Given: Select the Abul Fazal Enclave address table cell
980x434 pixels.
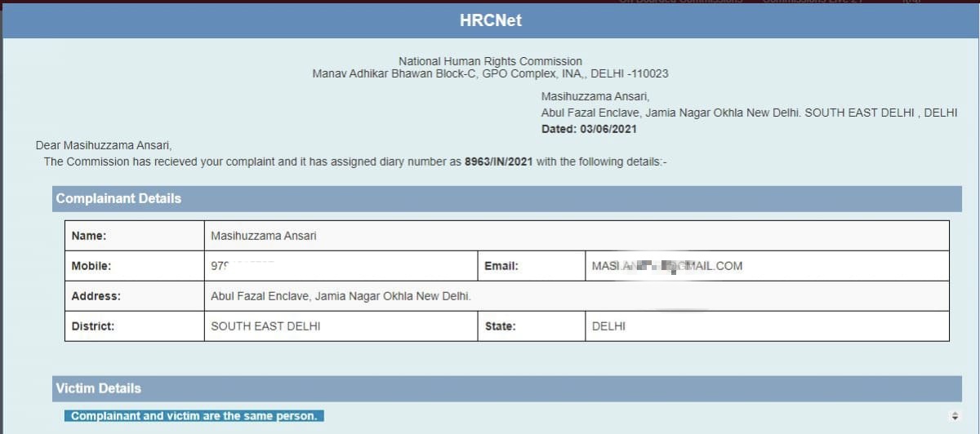Looking at the screenshot, I should click(x=577, y=296).
